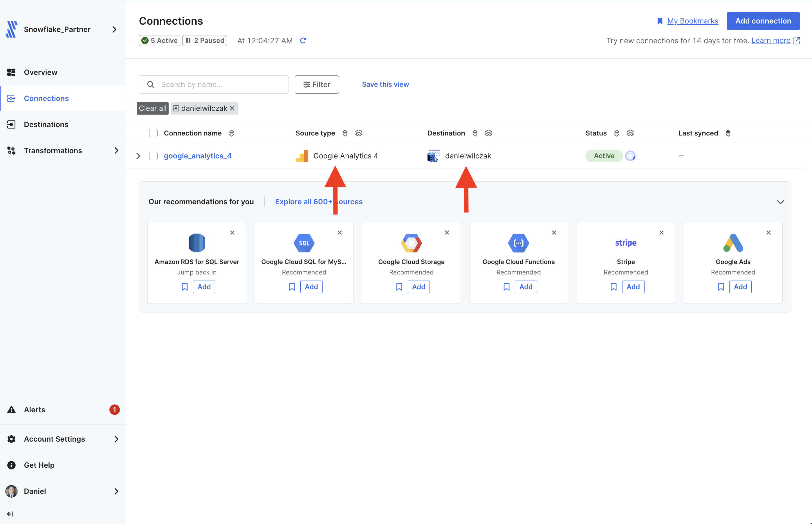Expand the google_analytics_4 row
812x524 pixels.
(x=138, y=156)
